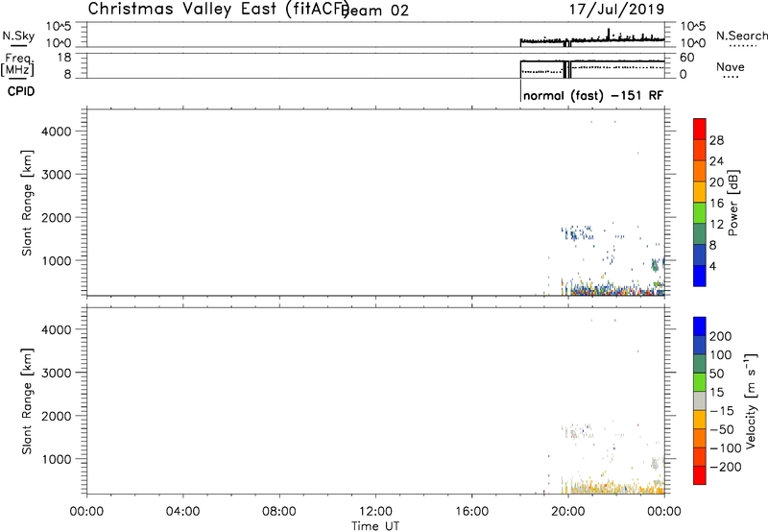This screenshot has height=532, width=768.
Task: Click the 'Freq. [MHz]' axis label
Action: coord(17,64)
